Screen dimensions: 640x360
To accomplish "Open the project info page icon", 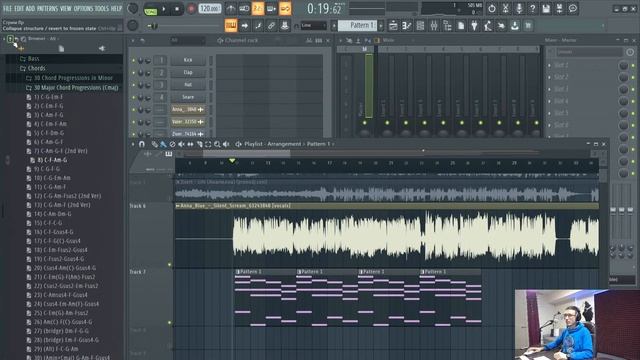I will (x=461, y=26).
